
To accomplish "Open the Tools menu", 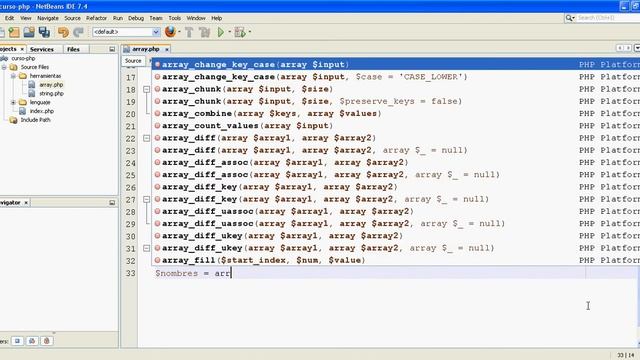I will pos(174,18).
